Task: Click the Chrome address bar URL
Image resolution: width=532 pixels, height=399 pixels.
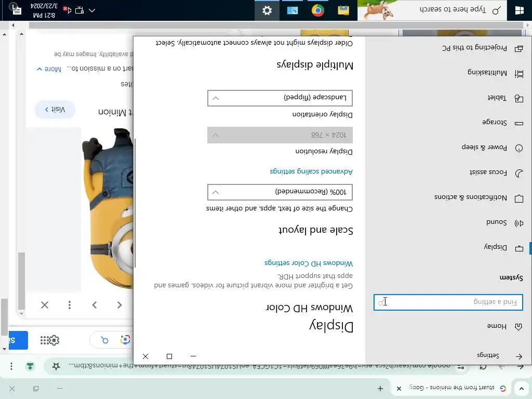Action: (260, 365)
